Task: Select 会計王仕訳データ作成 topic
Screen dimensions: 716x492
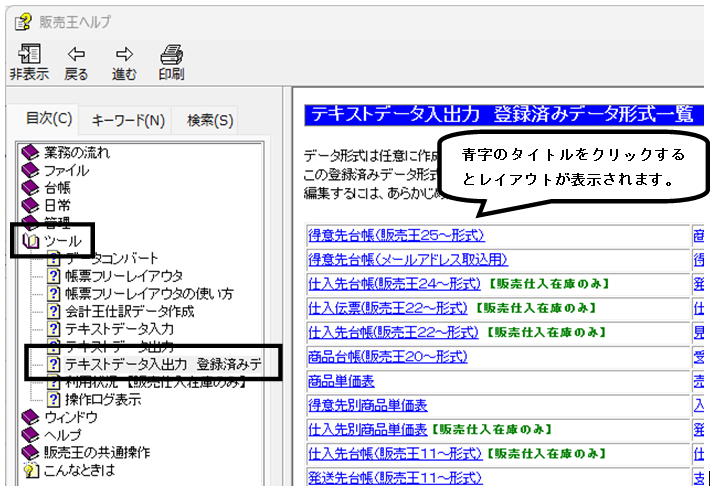Action: click(130, 311)
